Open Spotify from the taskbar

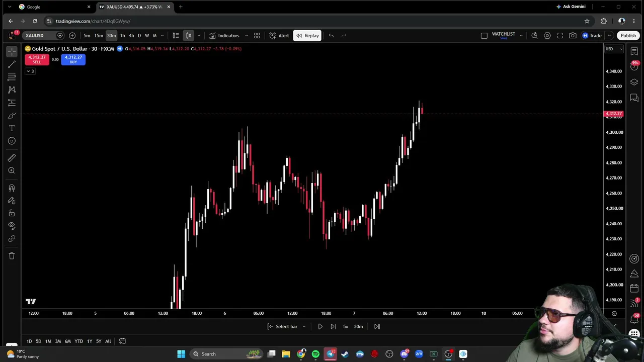(315, 354)
